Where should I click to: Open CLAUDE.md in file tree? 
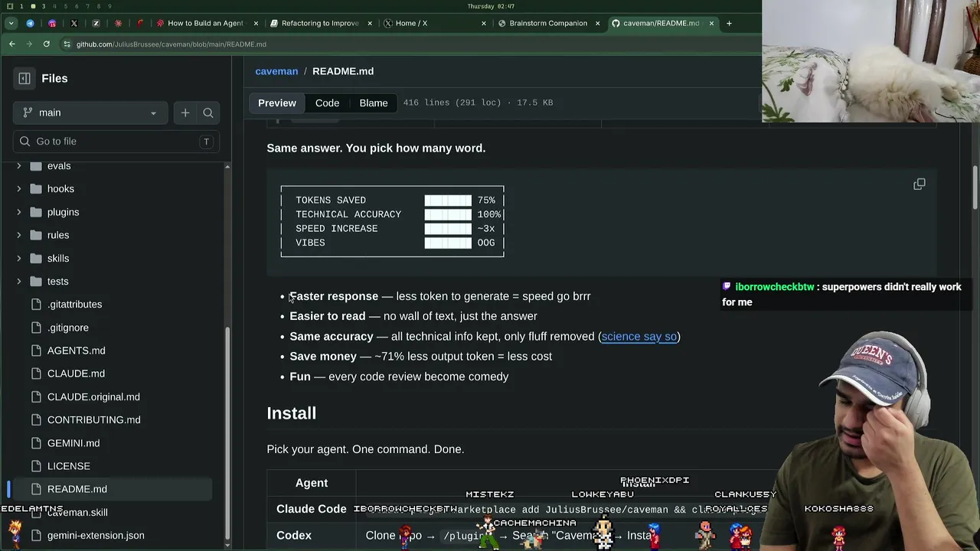76,373
